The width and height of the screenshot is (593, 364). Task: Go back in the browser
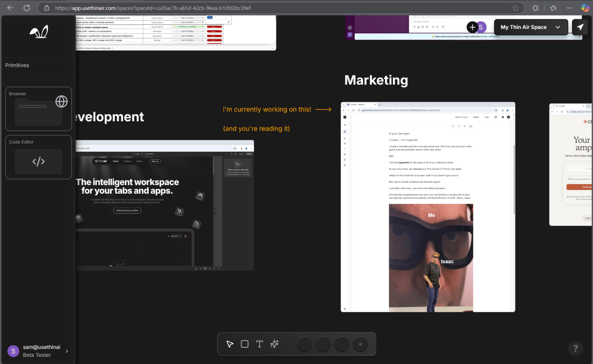tap(10, 8)
